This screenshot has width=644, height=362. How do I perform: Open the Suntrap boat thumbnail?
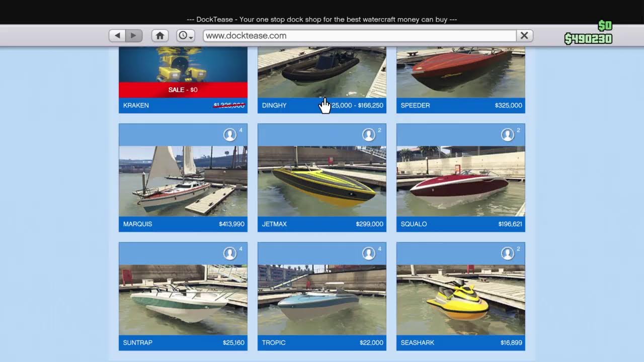183,300
